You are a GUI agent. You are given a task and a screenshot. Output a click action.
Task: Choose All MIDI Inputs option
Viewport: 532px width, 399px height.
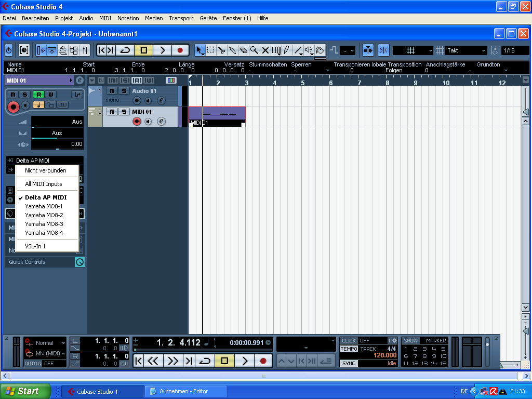47,184
